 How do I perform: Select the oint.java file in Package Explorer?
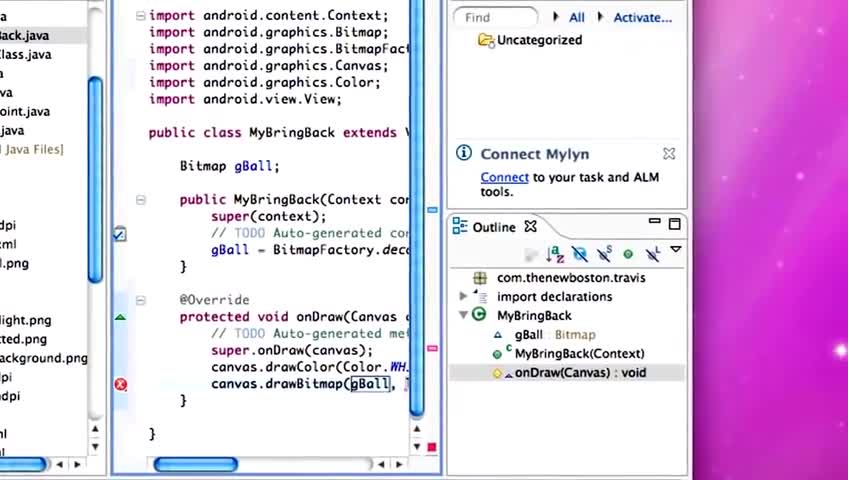pyautogui.click(x=25, y=111)
